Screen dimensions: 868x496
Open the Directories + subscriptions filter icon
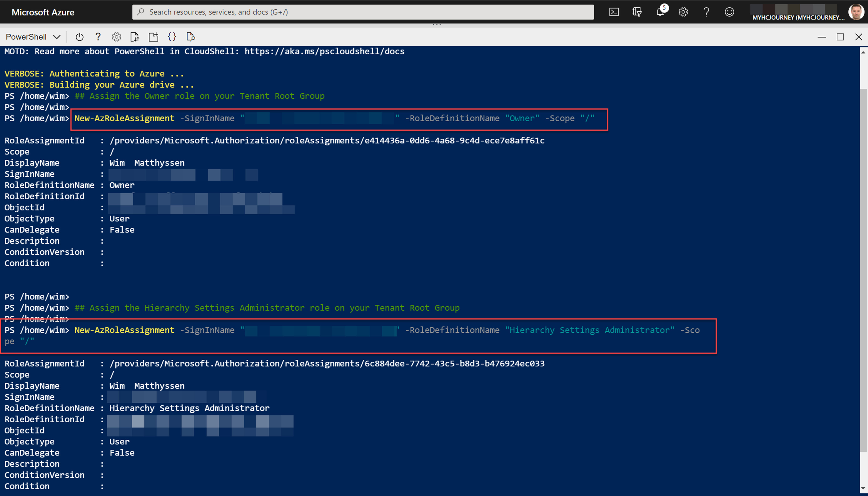[x=637, y=12]
